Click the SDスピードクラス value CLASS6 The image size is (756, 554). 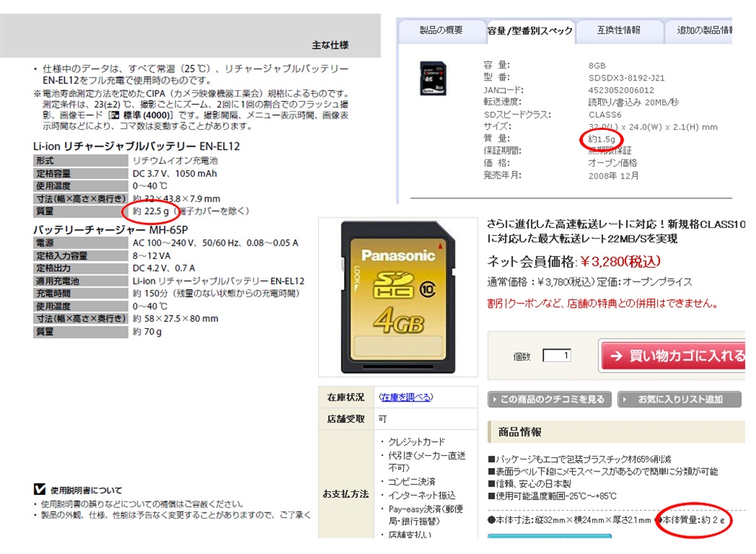[x=605, y=114]
